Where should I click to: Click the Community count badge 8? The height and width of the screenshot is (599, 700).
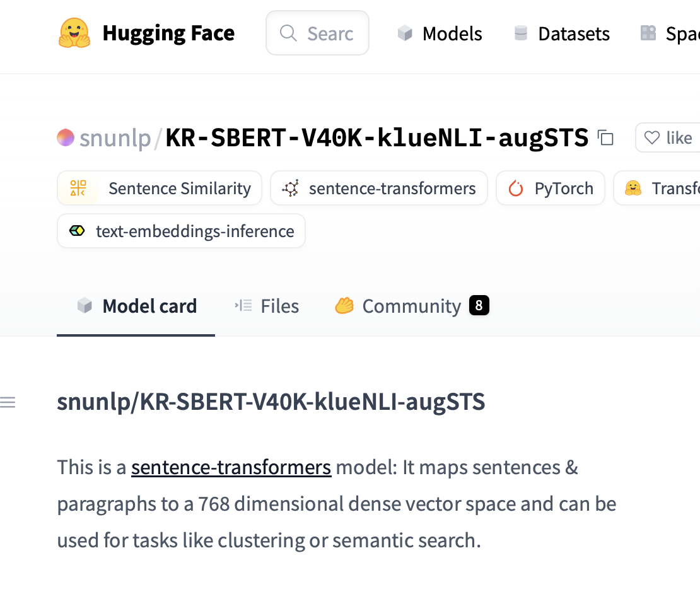tap(479, 305)
